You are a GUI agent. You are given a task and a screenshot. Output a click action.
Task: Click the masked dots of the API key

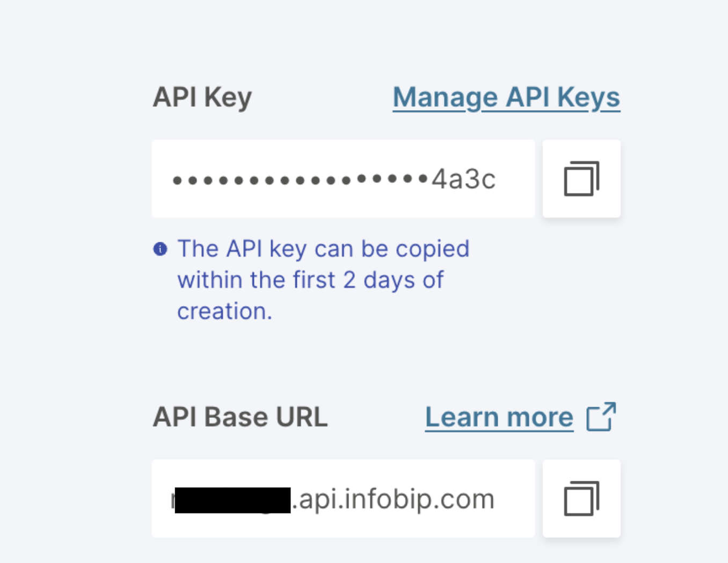point(300,179)
